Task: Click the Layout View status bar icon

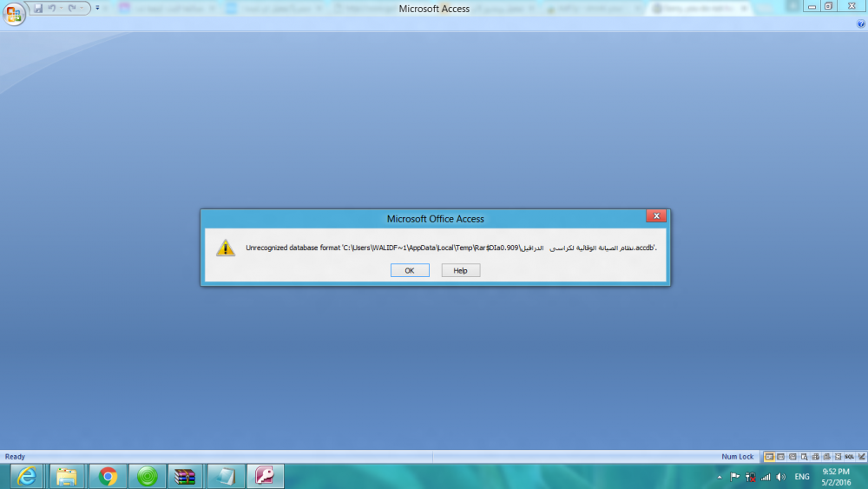Action: point(838,457)
